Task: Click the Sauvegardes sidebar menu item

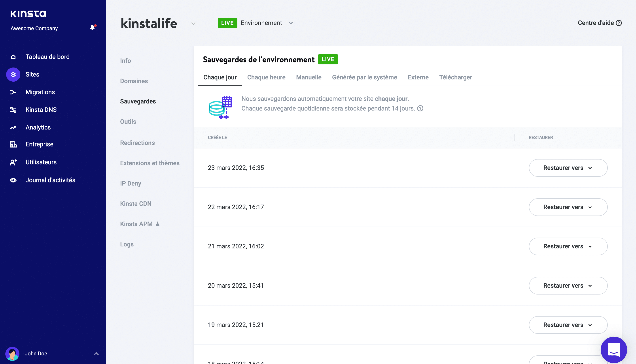Action: pos(138,101)
